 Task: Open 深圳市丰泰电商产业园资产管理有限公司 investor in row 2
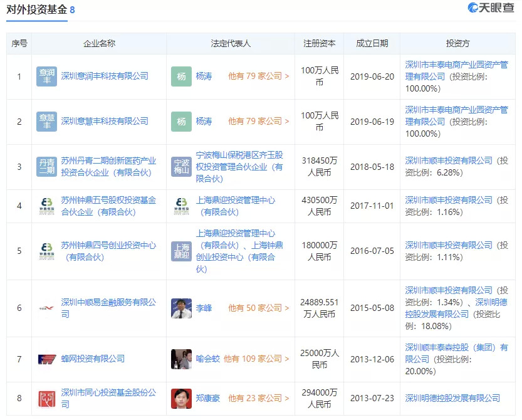pos(456,115)
